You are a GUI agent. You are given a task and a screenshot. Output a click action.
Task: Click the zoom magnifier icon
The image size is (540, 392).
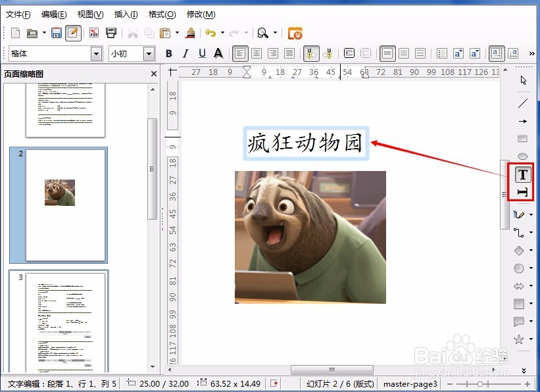coord(263,34)
